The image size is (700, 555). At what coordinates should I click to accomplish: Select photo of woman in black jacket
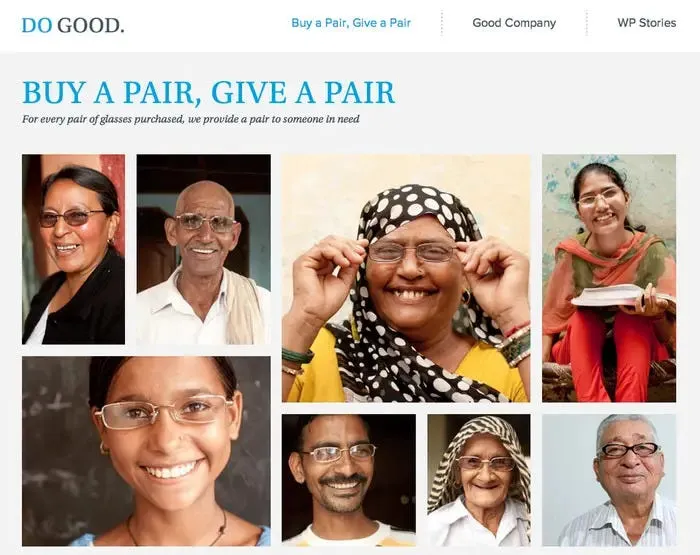[x=73, y=249]
